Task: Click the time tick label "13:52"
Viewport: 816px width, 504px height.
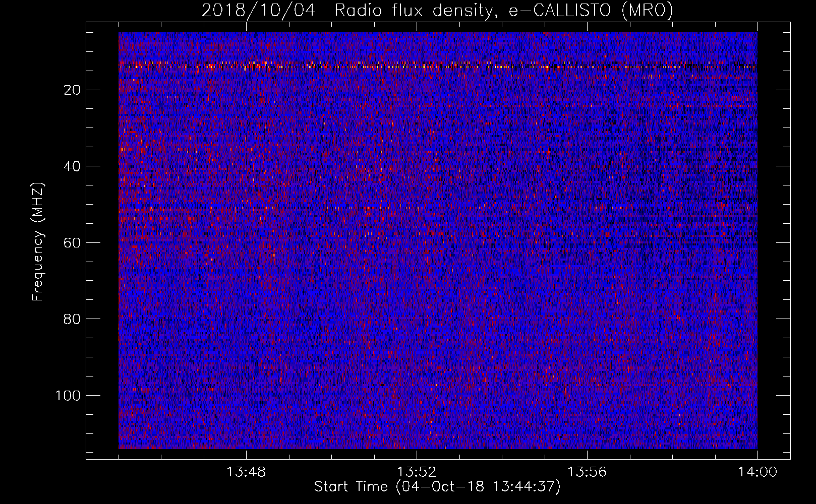Action: coord(417,472)
